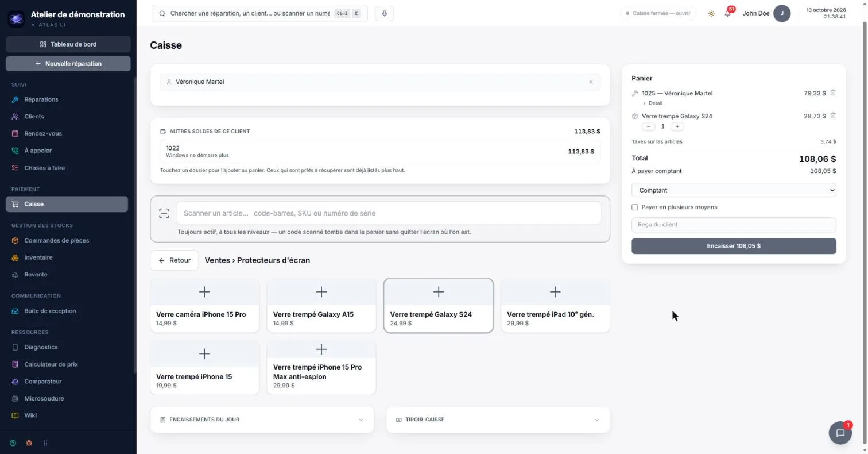Open the À appeler list
Viewport: 868px width, 454px height.
[x=67, y=151]
